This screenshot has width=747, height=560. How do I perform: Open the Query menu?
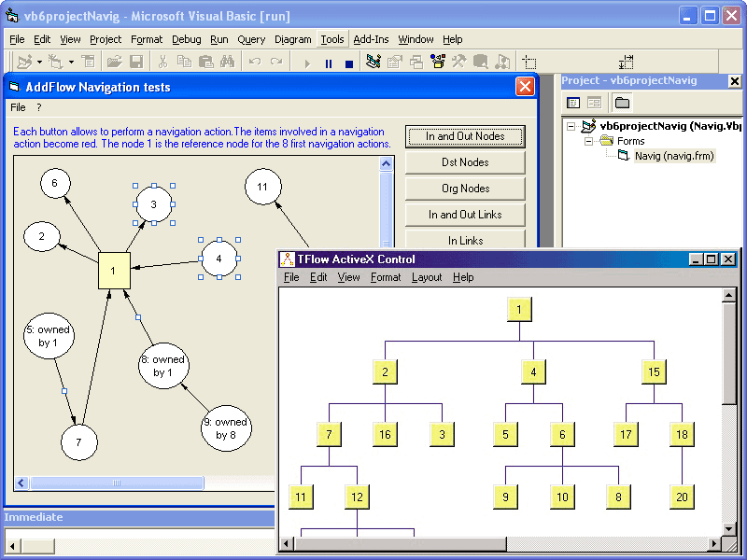[251, 39]
